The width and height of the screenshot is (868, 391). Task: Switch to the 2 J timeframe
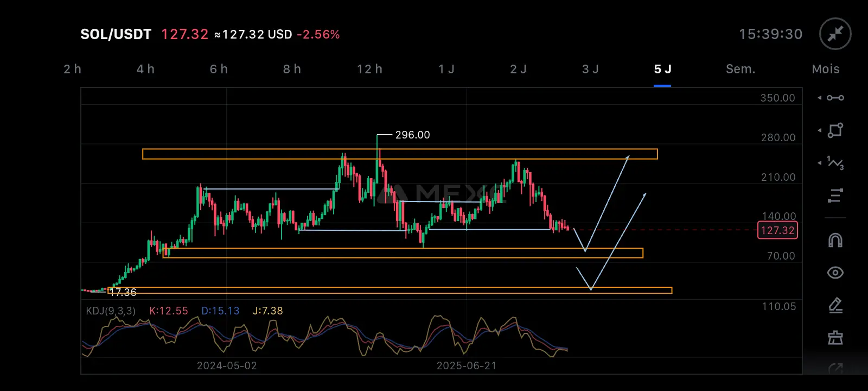[518, 69]
